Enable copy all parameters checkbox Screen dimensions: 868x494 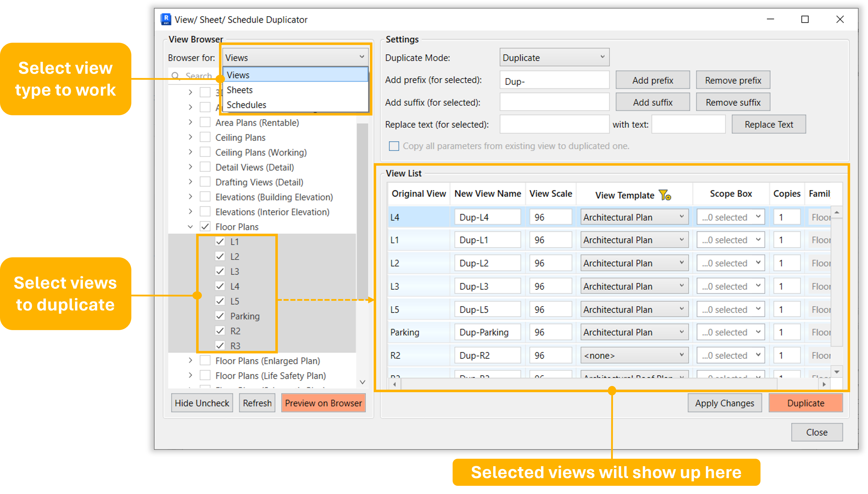[394, 146]
